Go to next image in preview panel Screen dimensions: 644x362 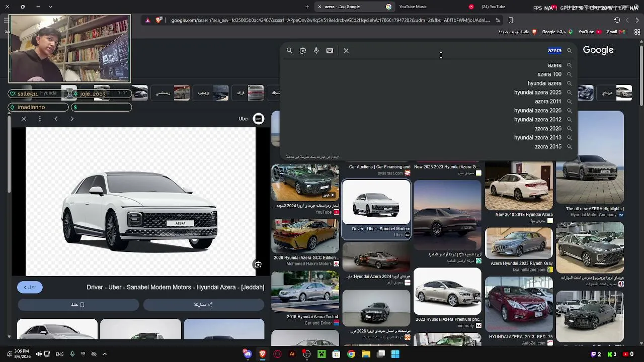(72, 119)
